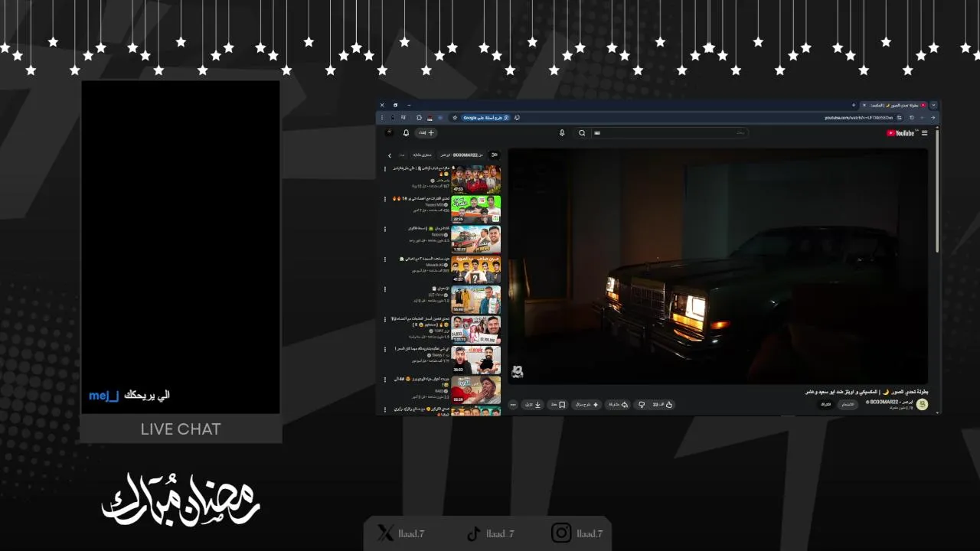Image resolution: width=980 pixels, height=551 pixels.
Task: Open options menu for 55:39 video
Action: pyautogui.click(x=384, y=380)
